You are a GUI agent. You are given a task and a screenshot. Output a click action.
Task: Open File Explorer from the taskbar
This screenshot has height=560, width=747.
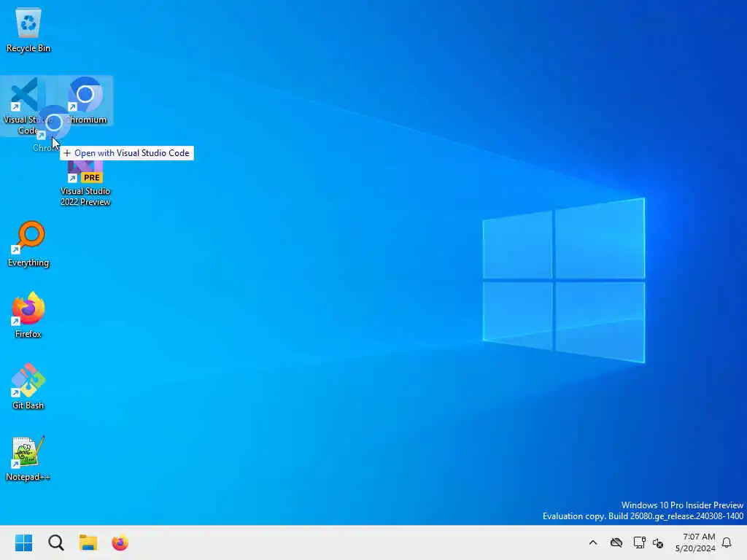[x=88, y=542]
